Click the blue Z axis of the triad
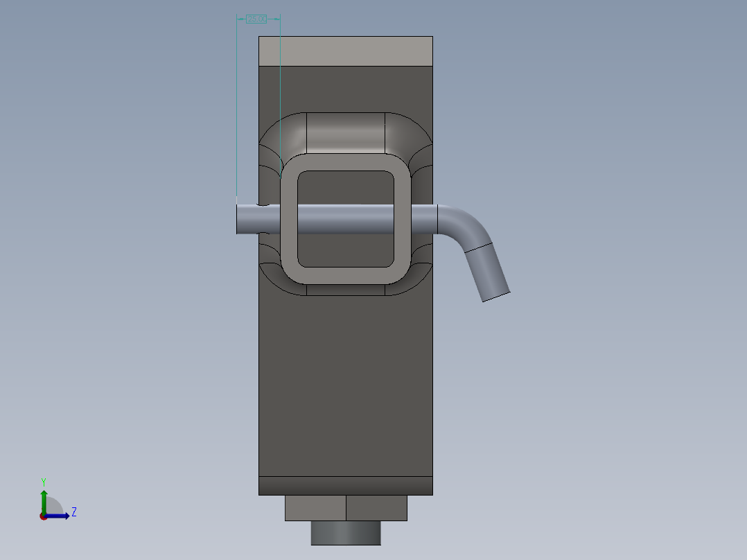This screenshot has width=747, height=560. pyautogui.click(x=57, y=516)
